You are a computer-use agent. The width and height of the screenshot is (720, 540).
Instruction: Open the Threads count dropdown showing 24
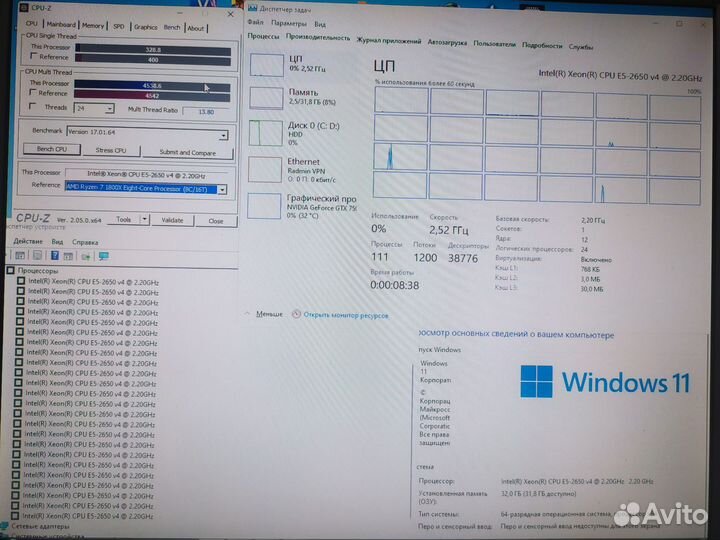click(109, 109)
